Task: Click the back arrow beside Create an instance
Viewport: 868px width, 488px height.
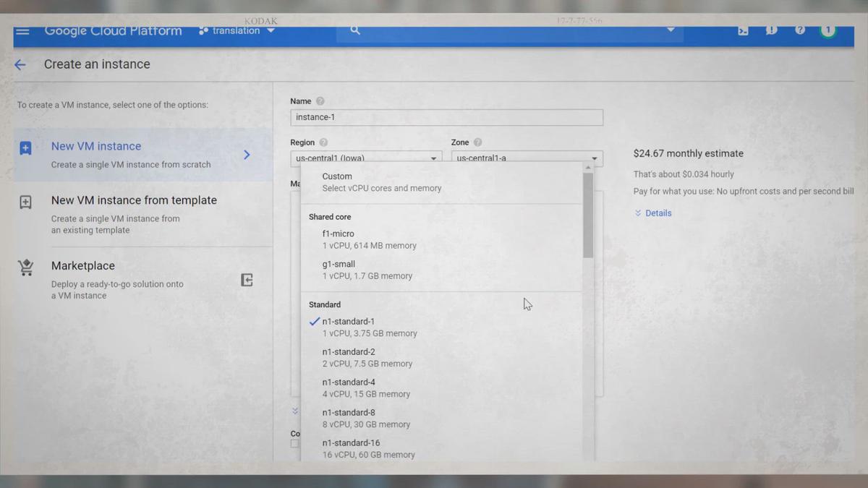Action: 20,64
